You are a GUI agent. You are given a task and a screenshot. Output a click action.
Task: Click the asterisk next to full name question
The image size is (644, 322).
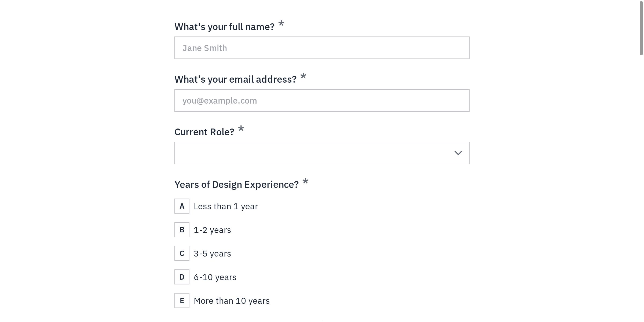click(x=281, y=24)
